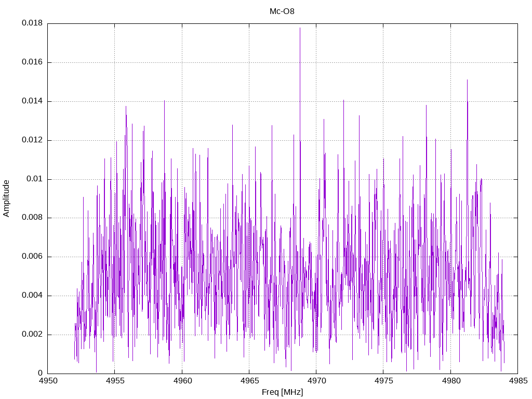Click the spectrum peak near 4981 MHz
This screenshot has width=532, height=399.
pyautogui.click(x=467, y=81)
